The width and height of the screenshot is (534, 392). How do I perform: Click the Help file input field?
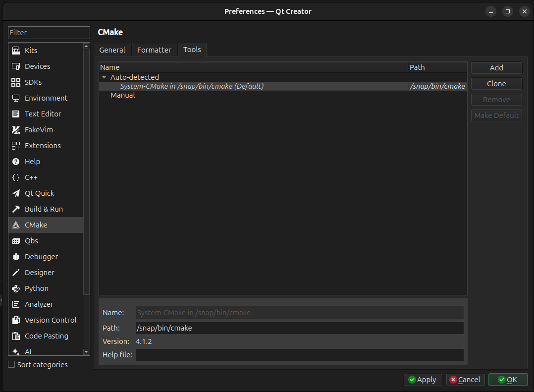299,355
